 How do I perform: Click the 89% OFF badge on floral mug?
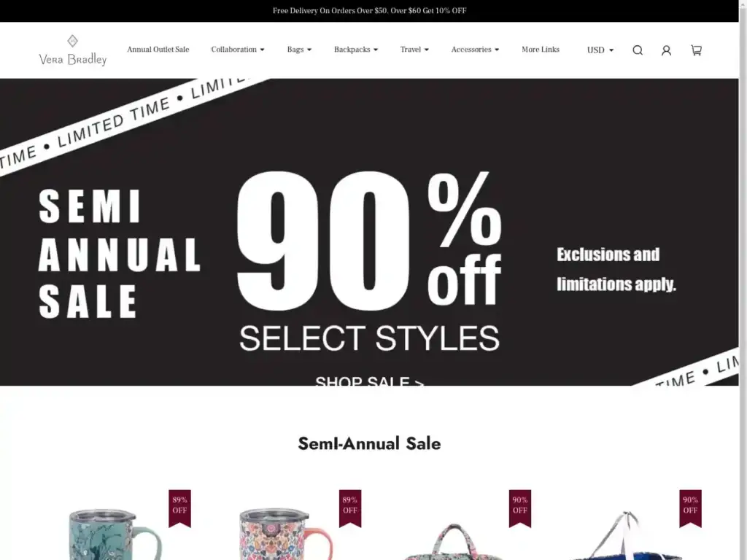[350, 508]
